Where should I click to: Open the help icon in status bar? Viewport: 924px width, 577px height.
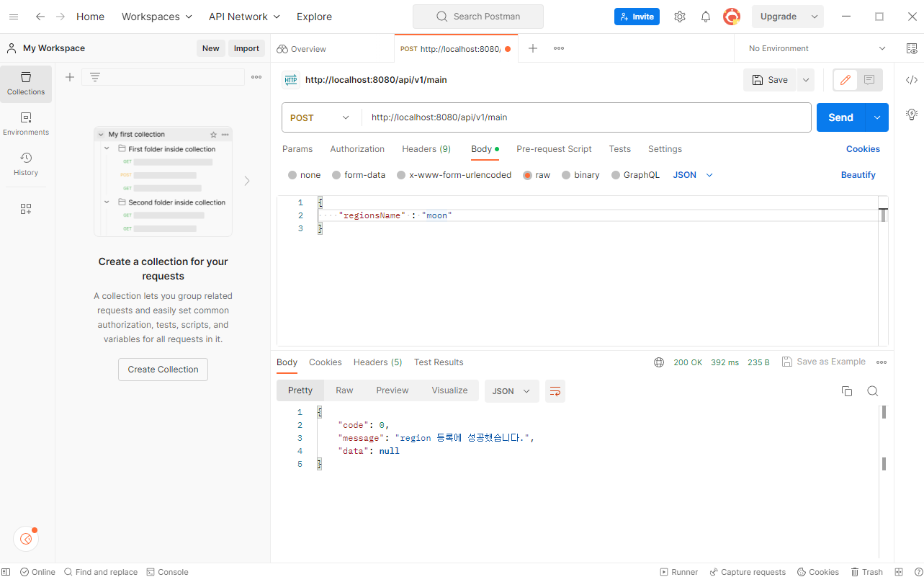pyautogui.click(x=918, y=572)
